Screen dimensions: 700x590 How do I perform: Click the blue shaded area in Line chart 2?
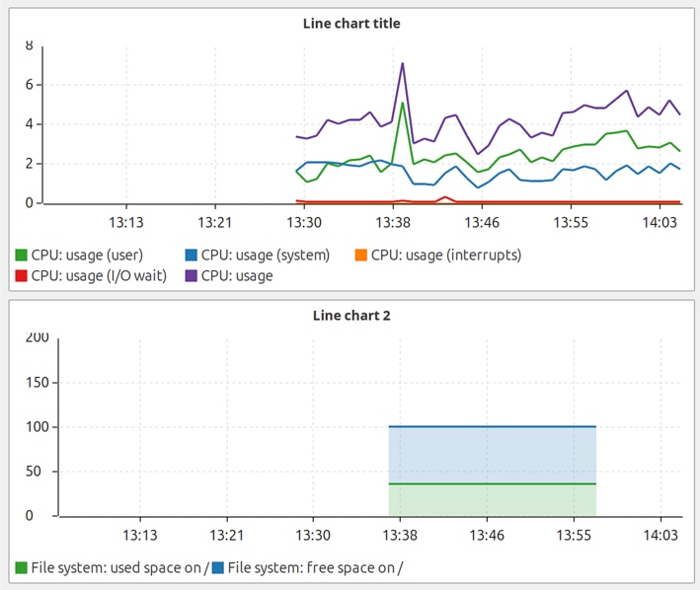(493, 454)
